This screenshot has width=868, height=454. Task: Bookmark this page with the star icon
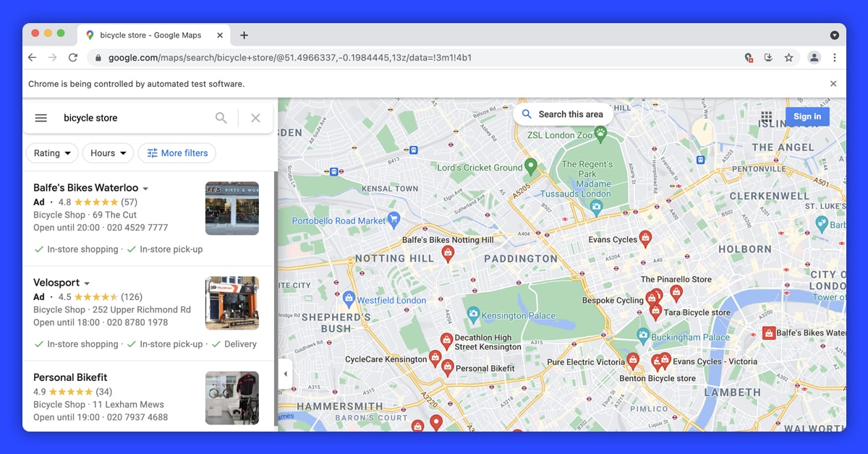coord(789,58)
